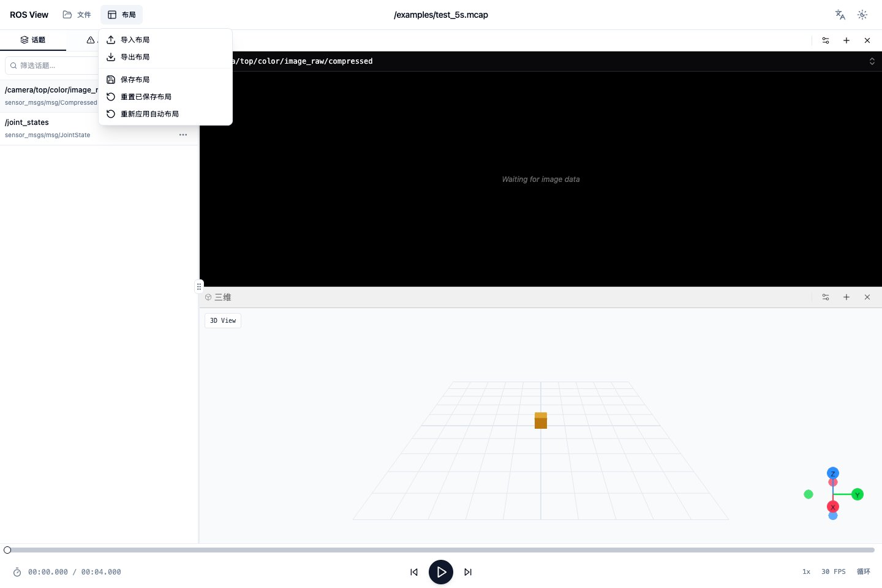The width and height of the screenshot is (882, 588).
Task: Switch to the 话题 topics tab
Action: [33, 40]
